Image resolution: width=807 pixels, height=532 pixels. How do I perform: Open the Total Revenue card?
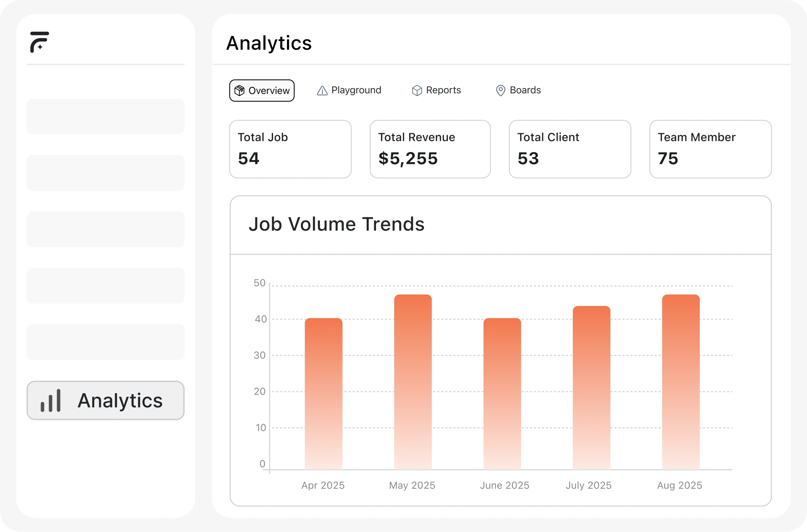pyautogui.click(x=430, y=149)
